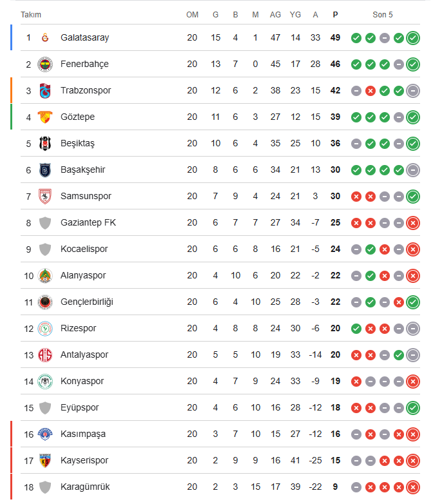Click the bold P points header
The height and width of the screenshot is (504, 433).
pos(335,14)
